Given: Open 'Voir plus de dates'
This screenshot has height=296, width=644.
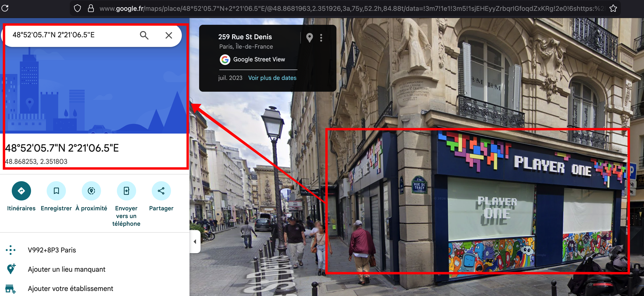Looking at the screenshot, I should pos(272,77).
